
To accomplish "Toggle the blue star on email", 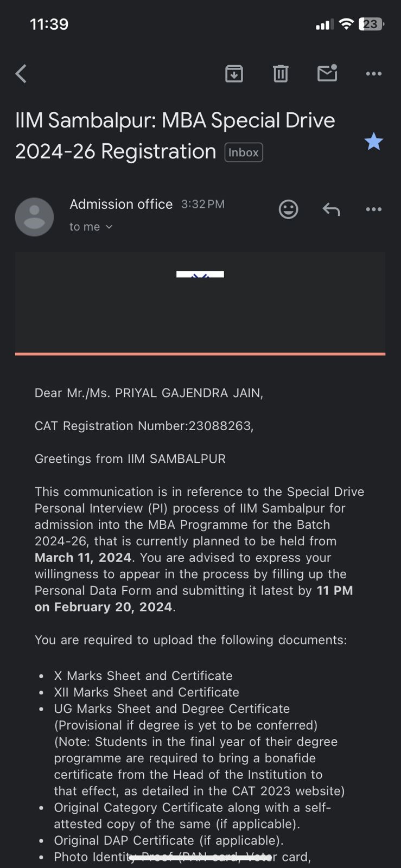I will [x=373, y=142].
